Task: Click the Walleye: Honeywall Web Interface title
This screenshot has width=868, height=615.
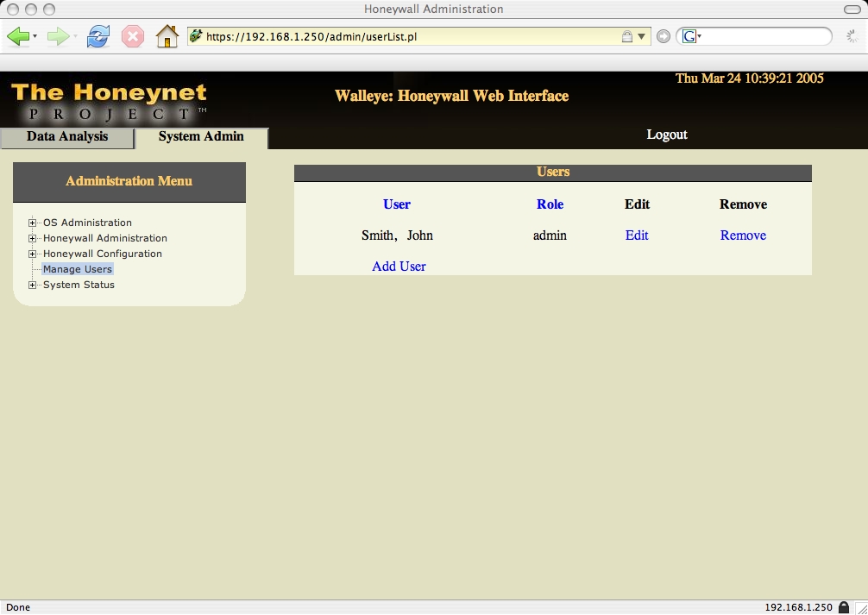Action: [452, 96]
